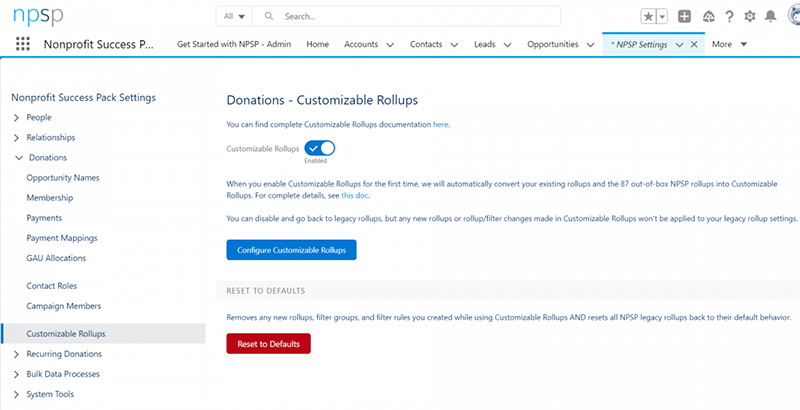Open the documentation 'here' link

tap(440, 124)
